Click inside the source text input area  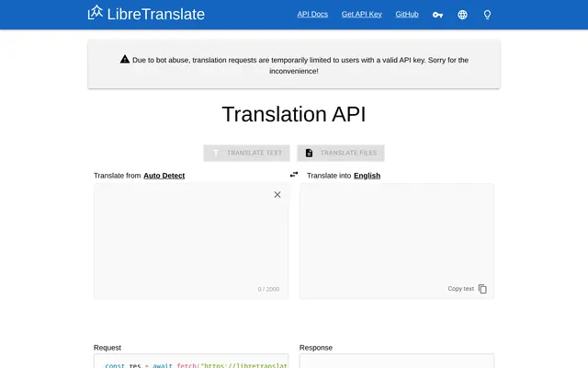pyautogui.click(x=191, y=241)
